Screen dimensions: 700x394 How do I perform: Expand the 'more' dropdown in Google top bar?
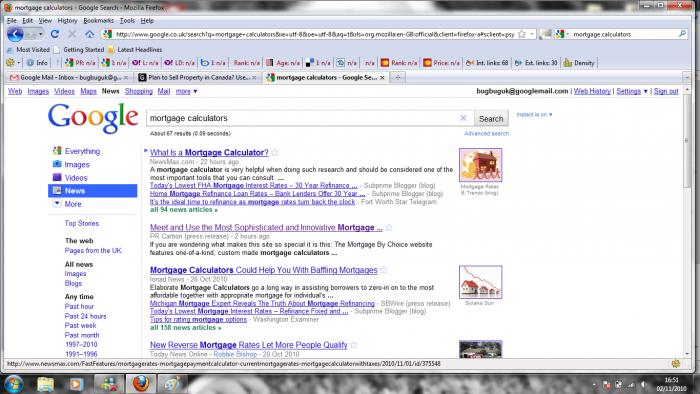[x=186, y=91]
